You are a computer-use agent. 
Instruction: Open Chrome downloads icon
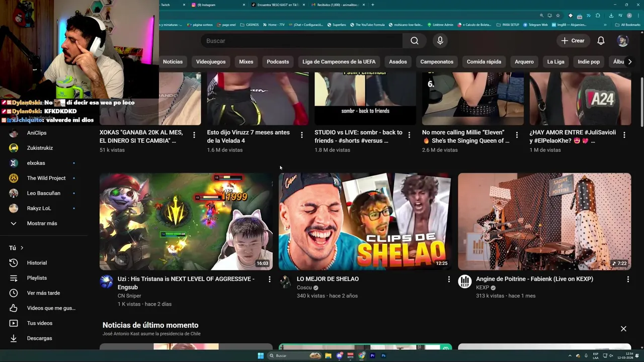pyautogui.click(x=611, y=16)
